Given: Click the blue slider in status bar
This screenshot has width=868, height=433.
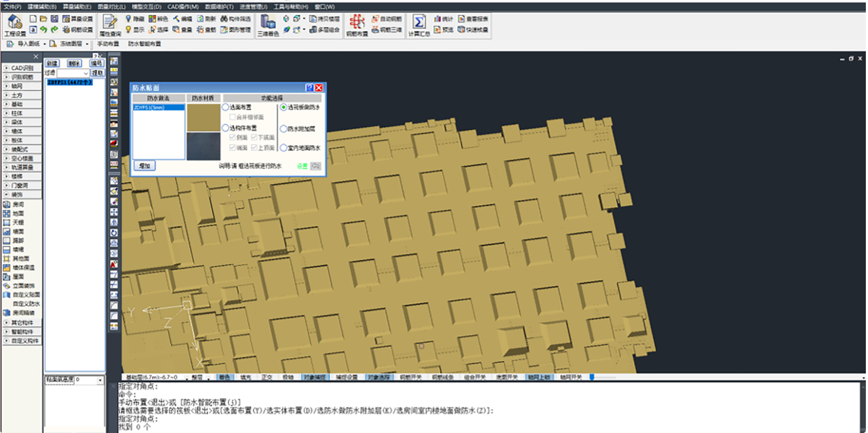Looking at the screenshot, I should 592,377.
